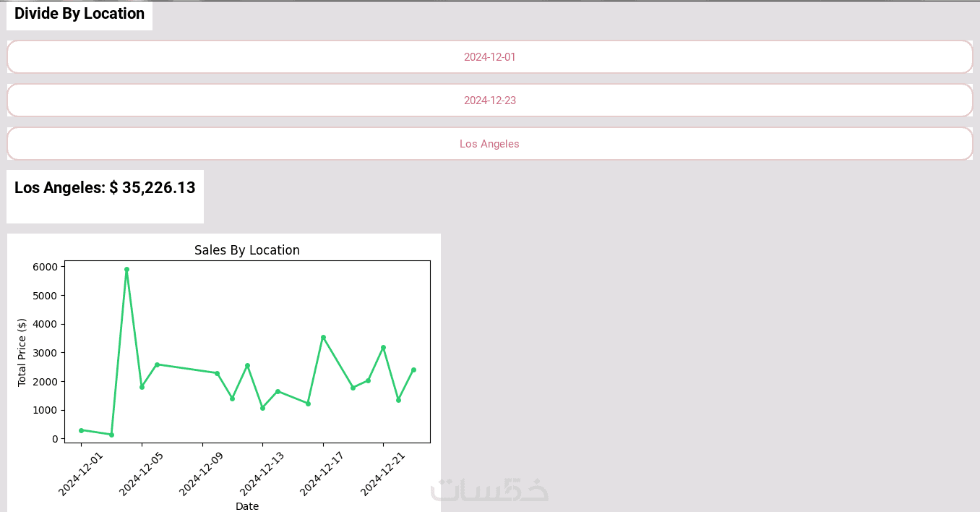
Task: Open the 2024-12-23 end date field
Action: pyautogui.click(x=489, y=101)
